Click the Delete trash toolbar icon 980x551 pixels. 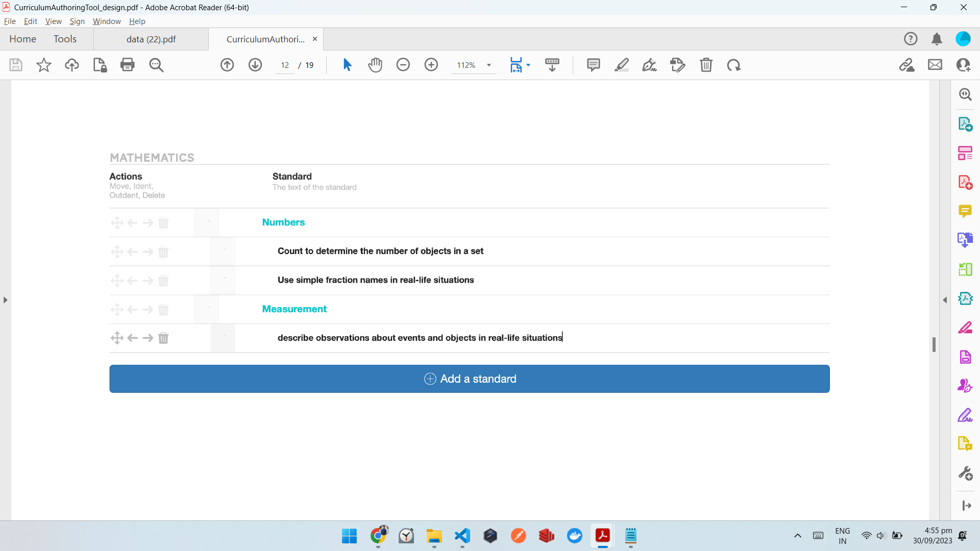point(706,65)
